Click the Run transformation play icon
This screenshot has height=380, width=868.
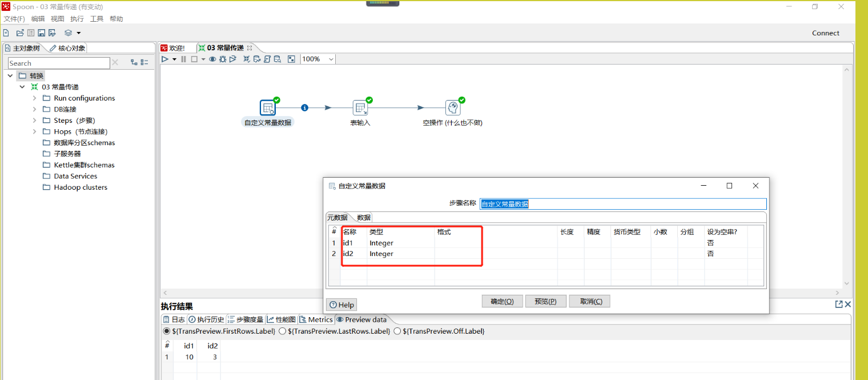165,59
